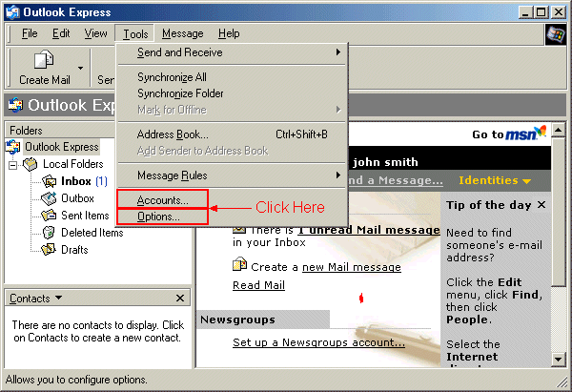Click the scrollbar down arrow
The image size is (572, 392).
pyautogui.click(x=559, y=360)
